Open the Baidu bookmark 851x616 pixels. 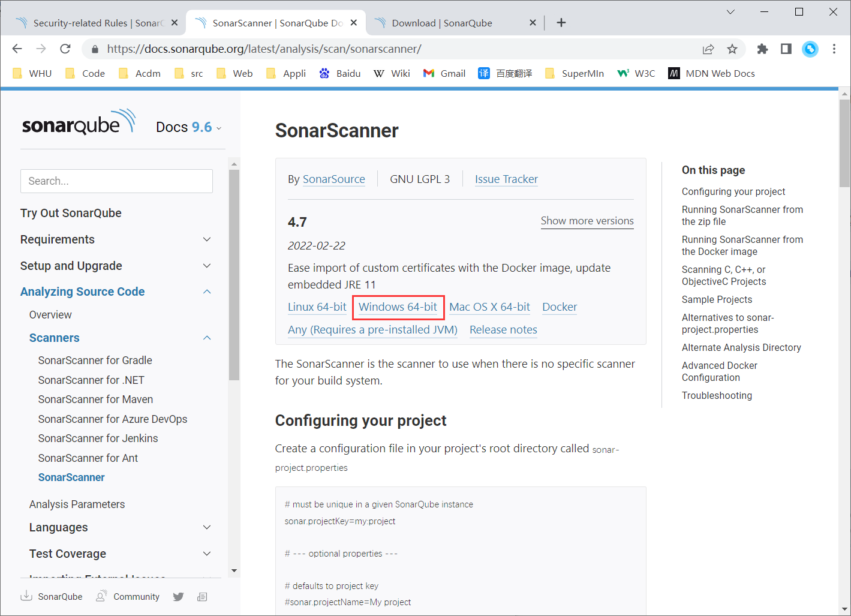point(340,73)
